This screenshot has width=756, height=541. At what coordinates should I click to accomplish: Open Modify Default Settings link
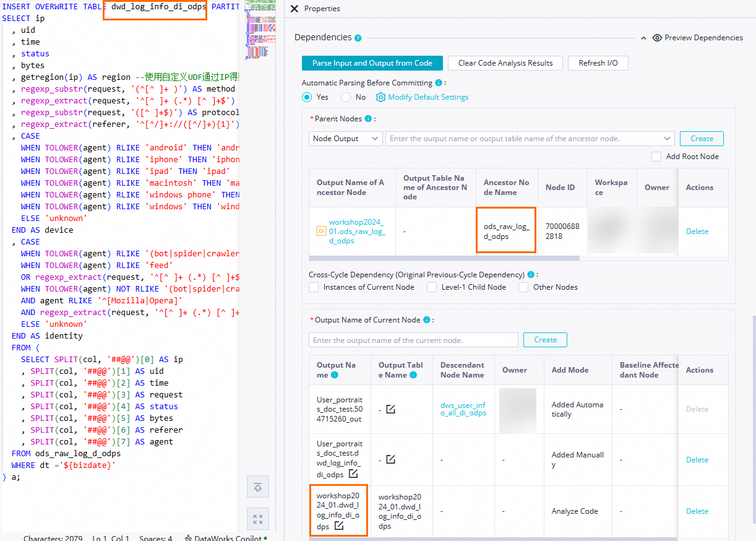423,97
